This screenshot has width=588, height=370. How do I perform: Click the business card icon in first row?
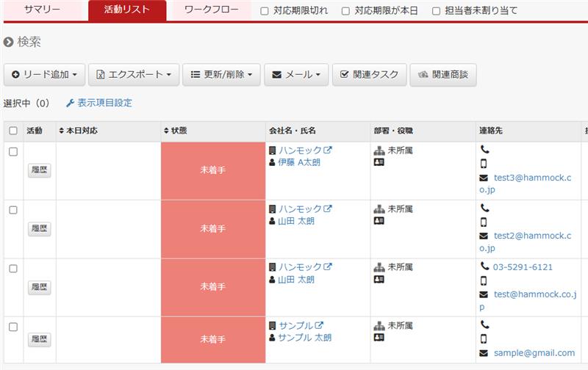tap(379, 162)
